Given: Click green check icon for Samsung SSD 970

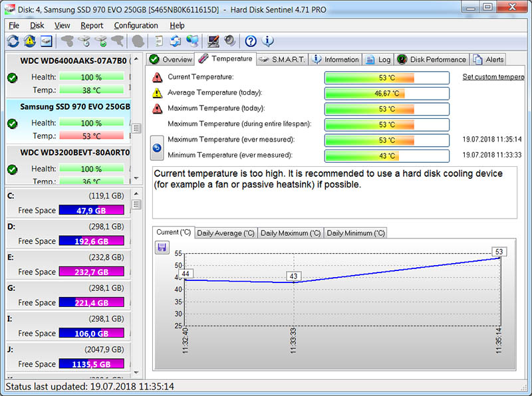Looking at the screenshot, I should pyautogui.click(x=13, y=124).
